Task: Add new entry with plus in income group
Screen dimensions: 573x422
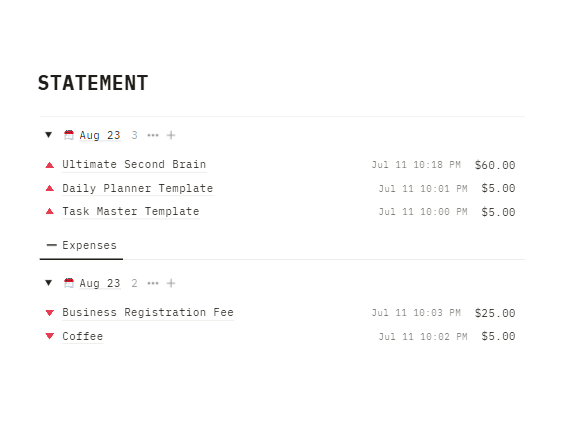Action: (171, 135)
